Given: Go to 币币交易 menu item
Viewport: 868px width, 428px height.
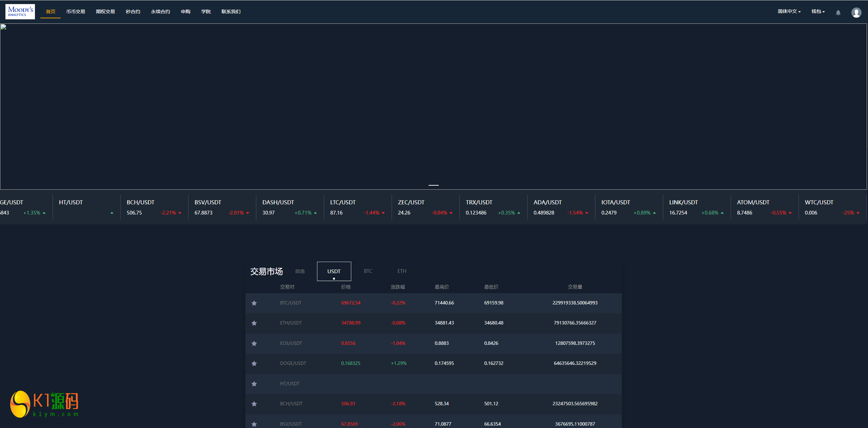Looking at the screenshot, I should point(76,12).
